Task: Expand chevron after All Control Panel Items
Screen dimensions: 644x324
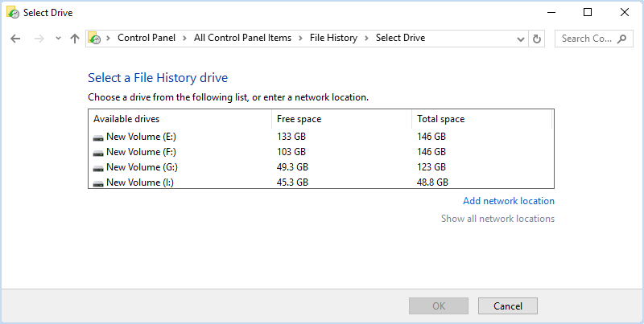Action: tap(300, 38)
